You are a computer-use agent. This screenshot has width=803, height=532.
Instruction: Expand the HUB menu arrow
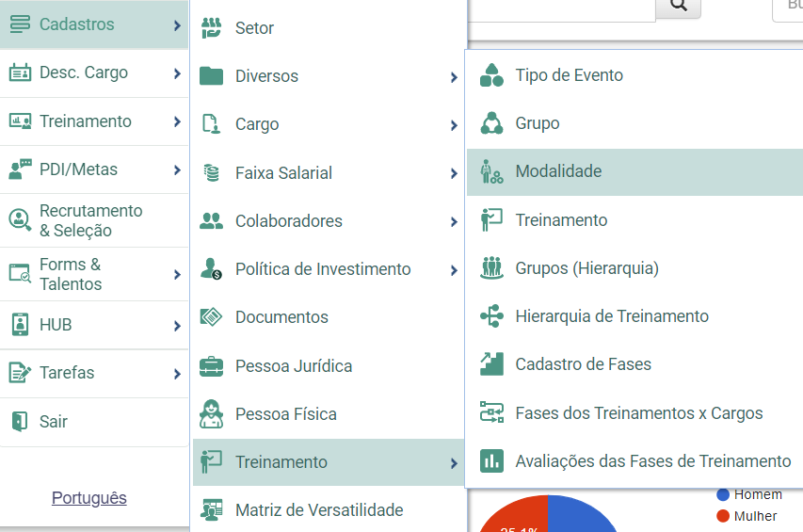tap(177, 326)
